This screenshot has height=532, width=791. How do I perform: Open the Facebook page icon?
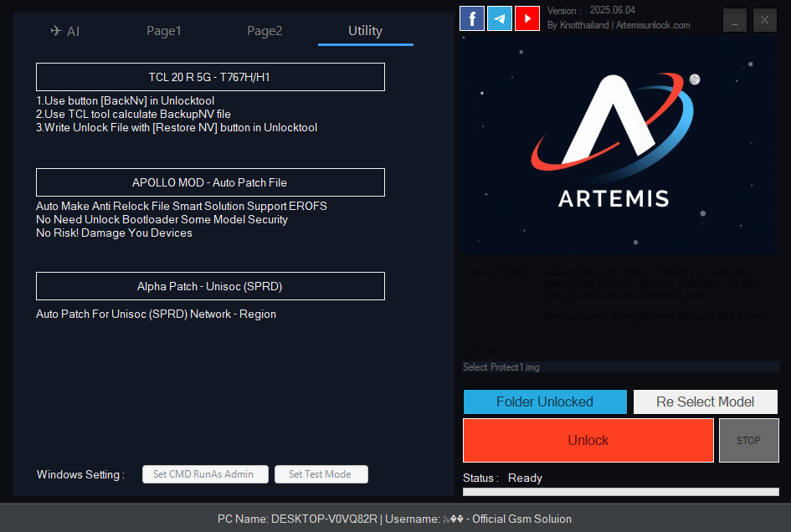pyautogui.click(x=471, y=18)
